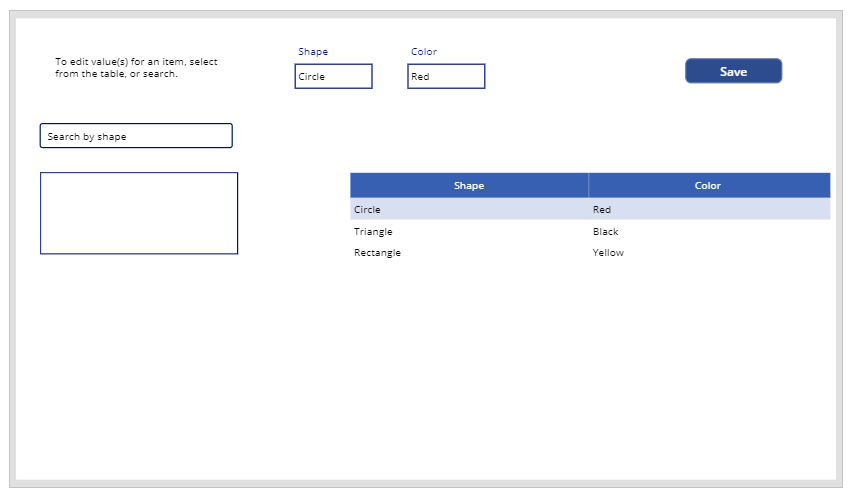The width and height of the screenshot is (854, 500).
Task: Click the Shape column header
Action: coord(469,185)
